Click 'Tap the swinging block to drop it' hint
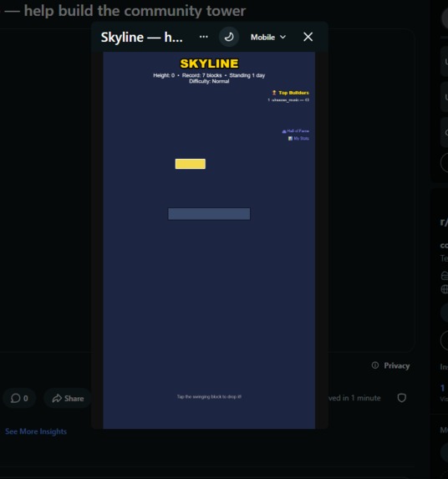This screenshot has height=479, width=448. point(209,397)
